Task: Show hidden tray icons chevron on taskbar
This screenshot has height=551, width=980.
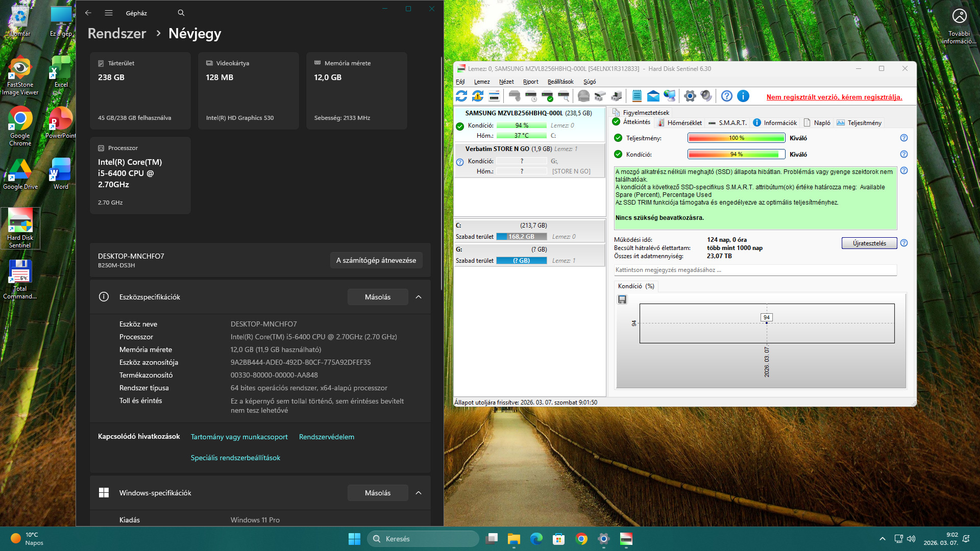Action: tap(882, 539)
